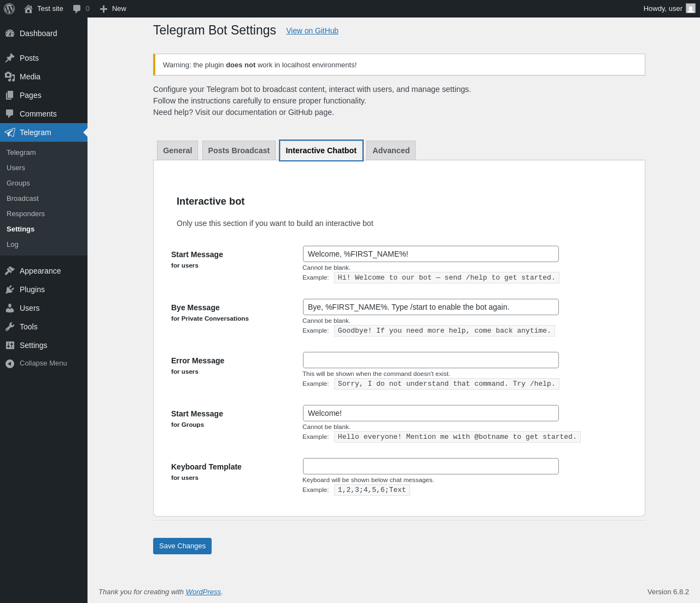Open Broadcast submenu item
Image resolution: width=700 pixels, height=603 pixels.
point(22,199)
